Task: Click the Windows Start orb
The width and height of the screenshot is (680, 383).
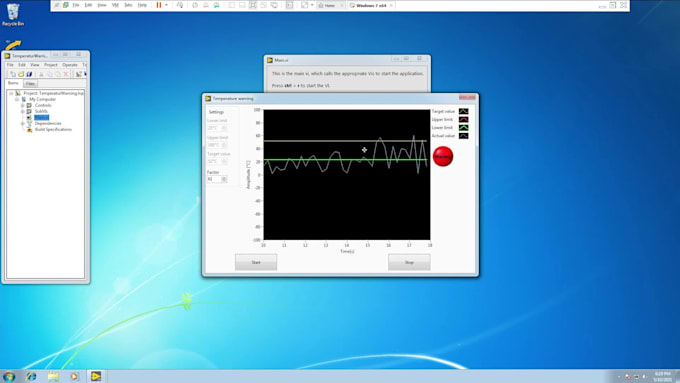Action: point(9,376)
